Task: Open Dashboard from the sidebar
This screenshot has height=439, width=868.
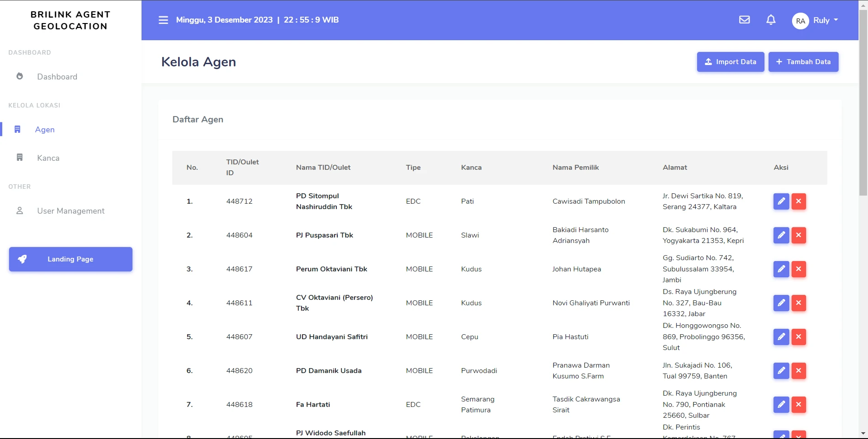Action: pos(57,77)
